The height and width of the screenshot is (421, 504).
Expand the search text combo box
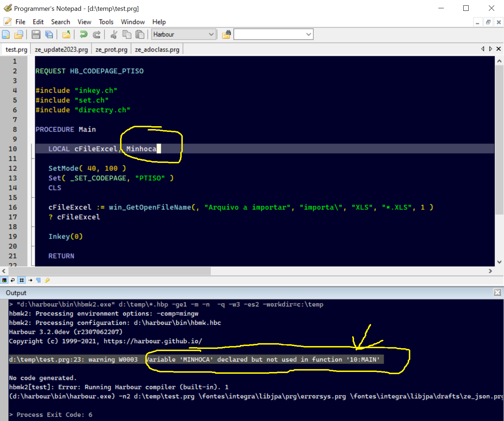coord(309,35)
